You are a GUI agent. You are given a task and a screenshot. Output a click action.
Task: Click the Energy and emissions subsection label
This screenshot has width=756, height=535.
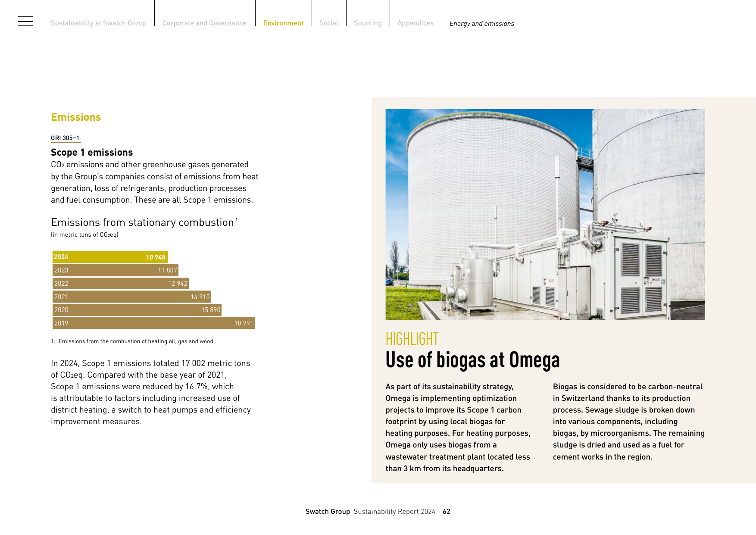[x=482, y=24]
